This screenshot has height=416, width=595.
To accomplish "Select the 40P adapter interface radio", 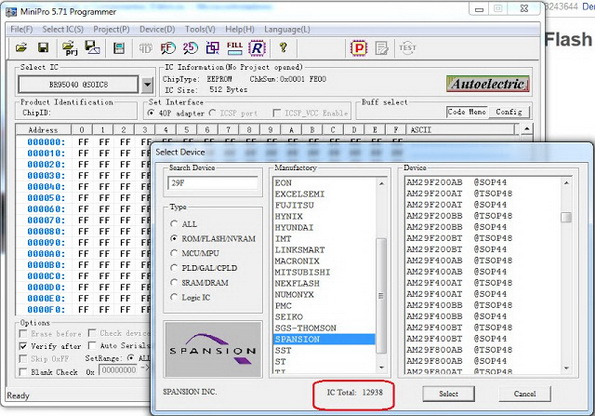I will [151, 113].
